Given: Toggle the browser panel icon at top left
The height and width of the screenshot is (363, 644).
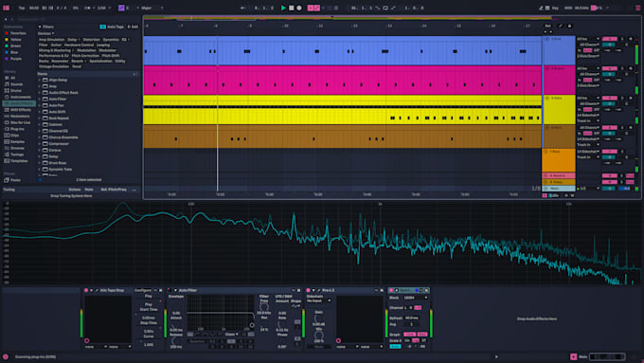Looking at the screenshot, I should click(7, 8).
